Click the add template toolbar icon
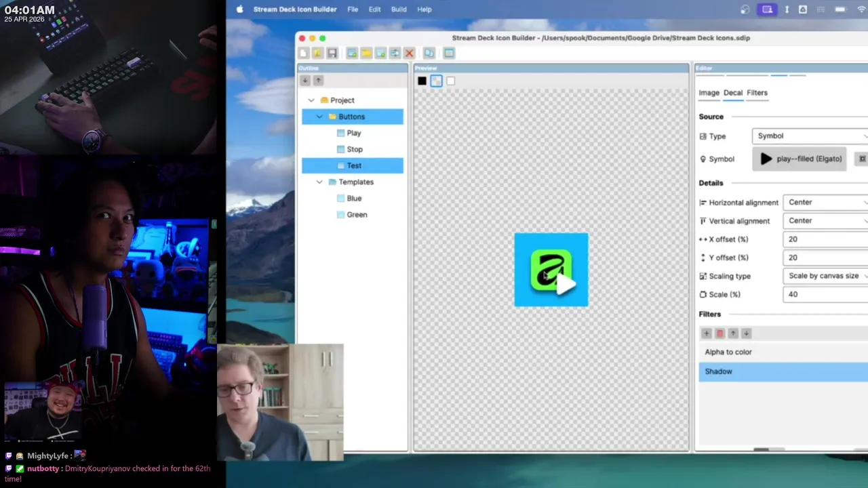This screenshot has height=488, width=868. pos(380,53)
